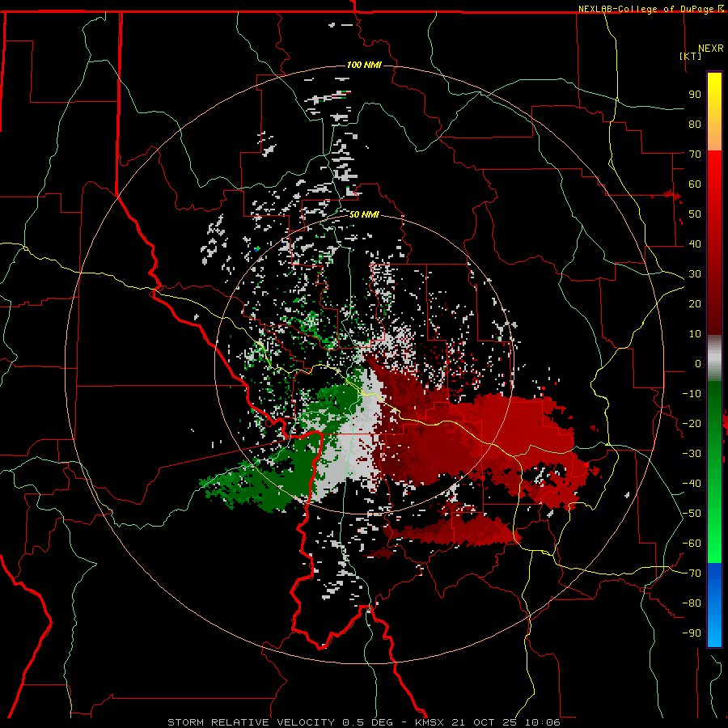Select the 0 value on the velocity scale
This screenshot has height=728, width=728.
tap(698, 363)
